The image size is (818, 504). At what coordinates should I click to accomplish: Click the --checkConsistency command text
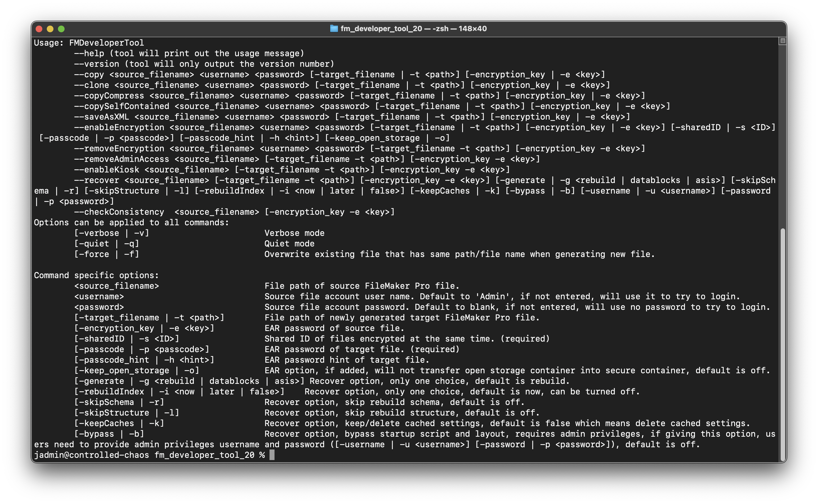point(119,212)
